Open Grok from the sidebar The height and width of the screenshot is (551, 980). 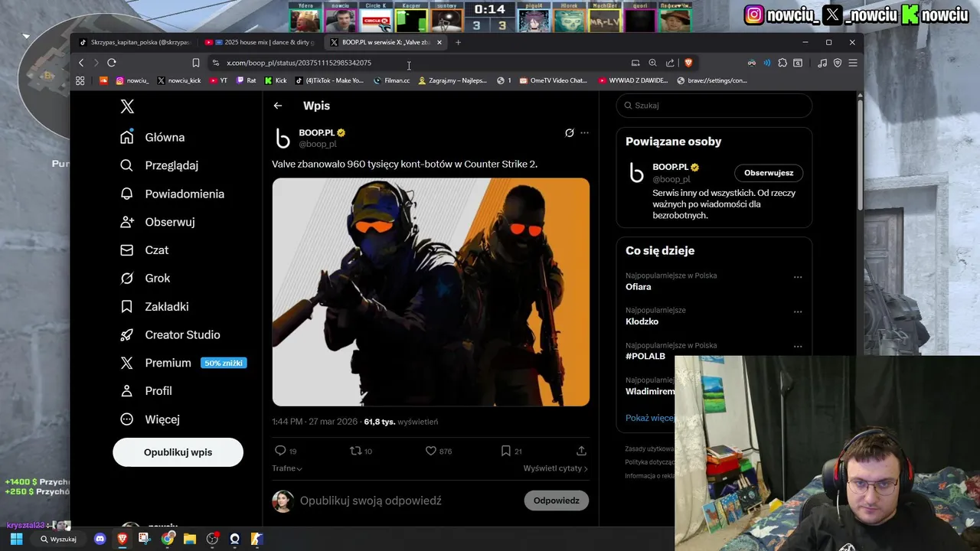click(x=145, y=279)
